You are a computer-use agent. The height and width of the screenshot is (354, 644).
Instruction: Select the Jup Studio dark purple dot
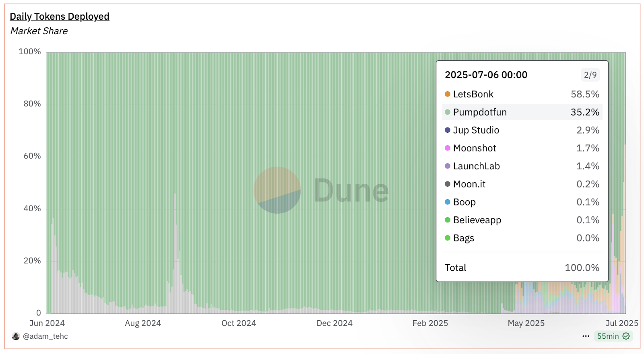click(448, 130)
